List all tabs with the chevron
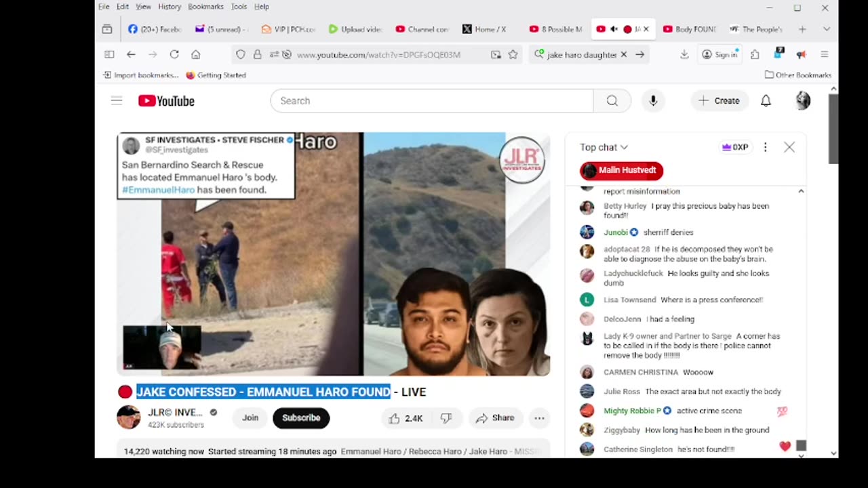This screenshot has width=868, height=488. point(826,29)
